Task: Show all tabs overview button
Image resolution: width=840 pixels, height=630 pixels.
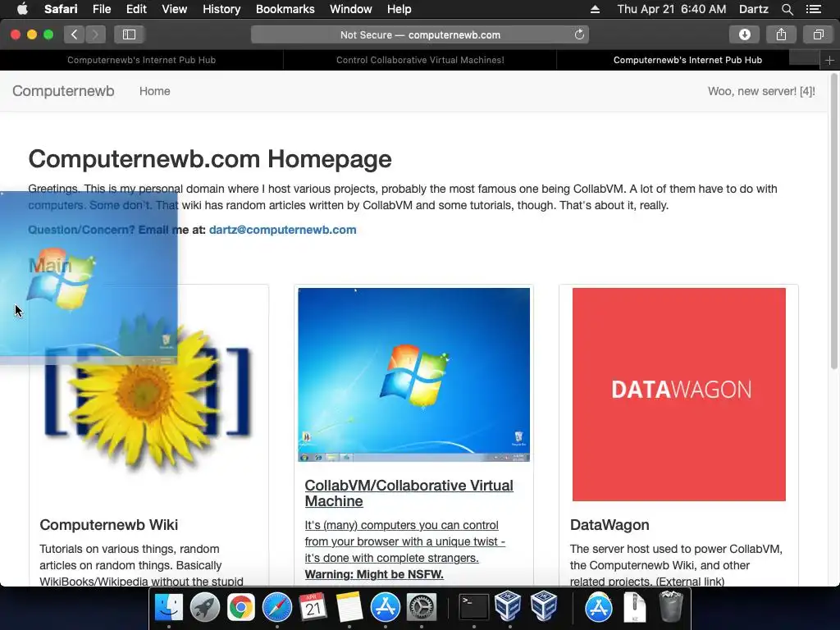Action: [x=818, y=34]
